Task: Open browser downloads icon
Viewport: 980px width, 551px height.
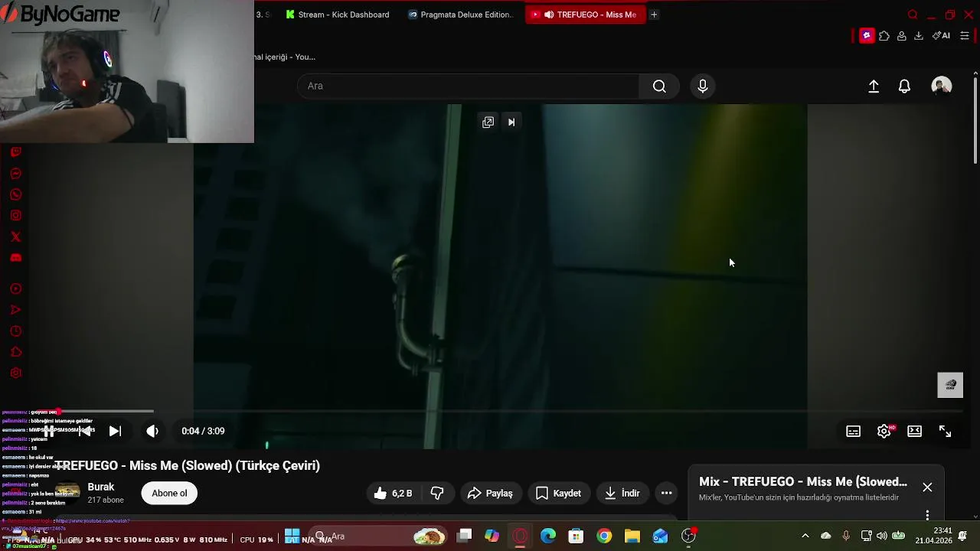Action: [x=919, y=35]
